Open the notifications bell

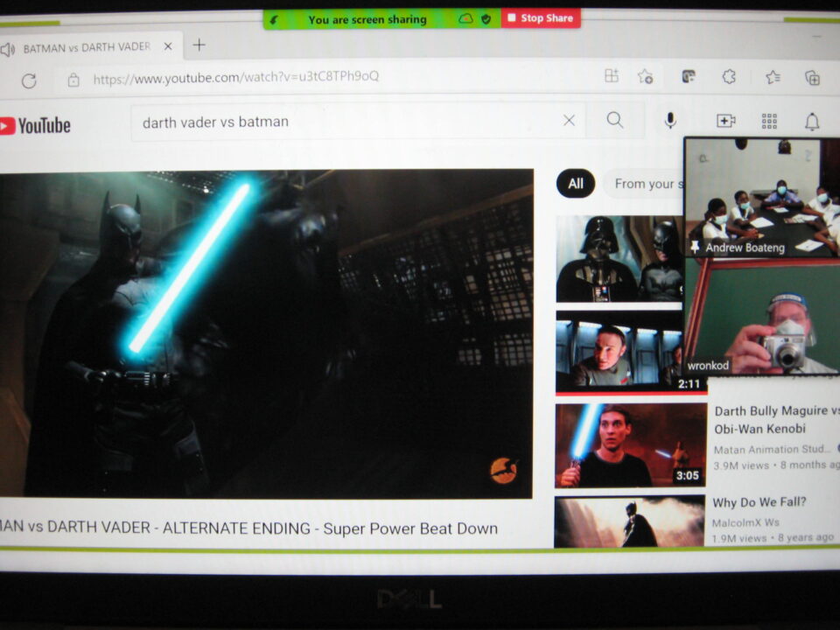tap(812, 122)
